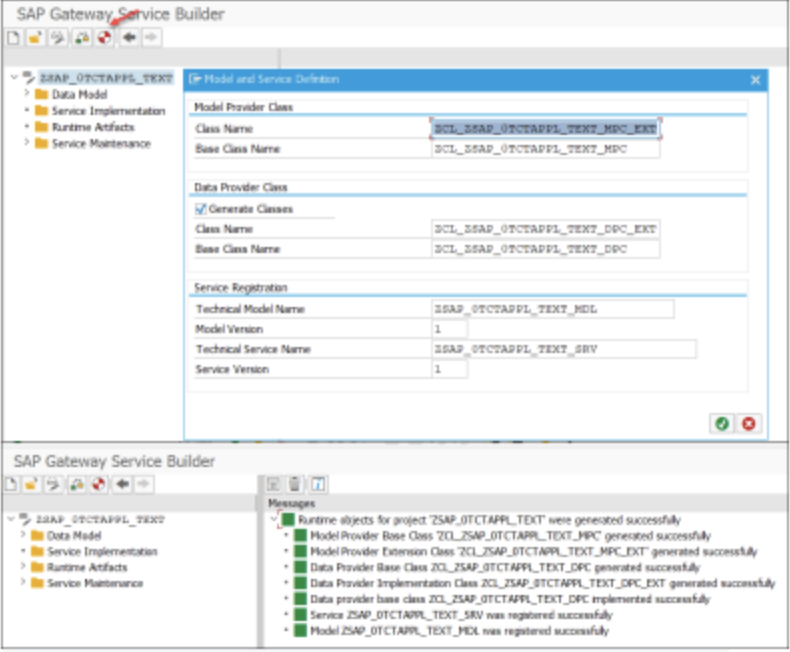790x652 pixels.
Task: Click Open Project folder icon in upper toolbar
Action: click(x=35, y=37)
